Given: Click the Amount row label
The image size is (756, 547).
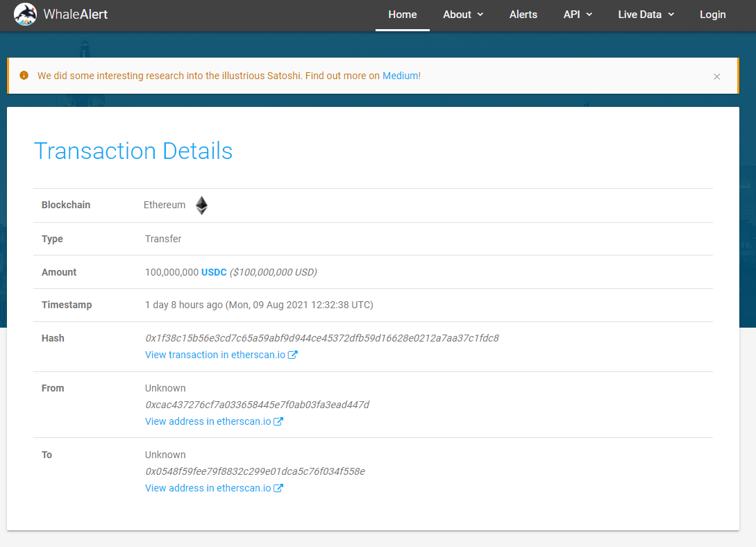Looking at the screenshot, I should click(59, 272).
